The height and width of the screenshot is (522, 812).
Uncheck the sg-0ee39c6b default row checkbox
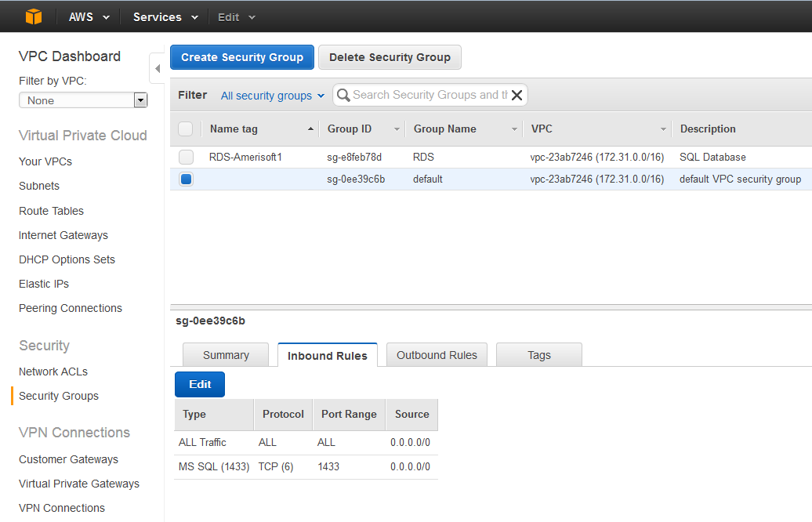(186, 179)
